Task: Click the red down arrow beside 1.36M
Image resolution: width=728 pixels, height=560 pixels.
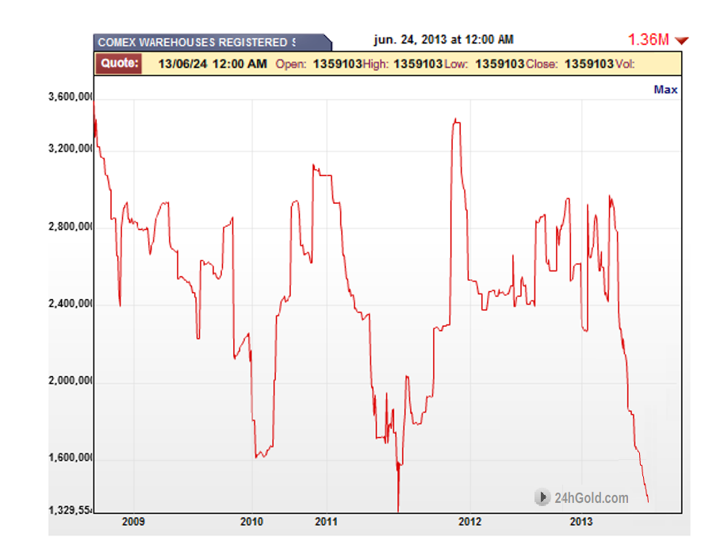Action: point(682,37)
